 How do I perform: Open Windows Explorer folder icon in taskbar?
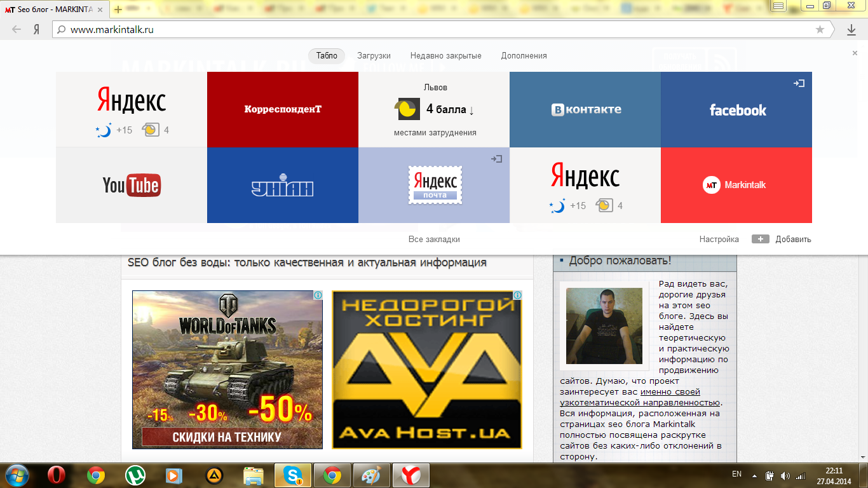pyautogui.click(x=254, y=475)
